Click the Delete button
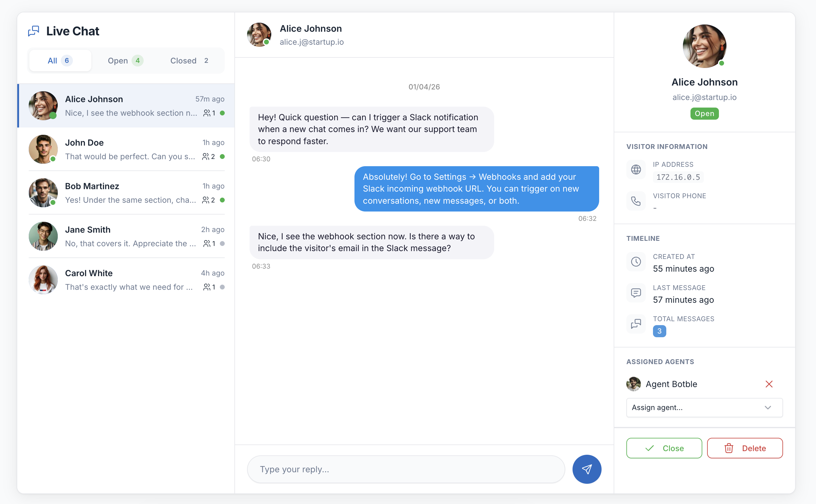Screen dimensions: 816x504 tap(745, 448)
